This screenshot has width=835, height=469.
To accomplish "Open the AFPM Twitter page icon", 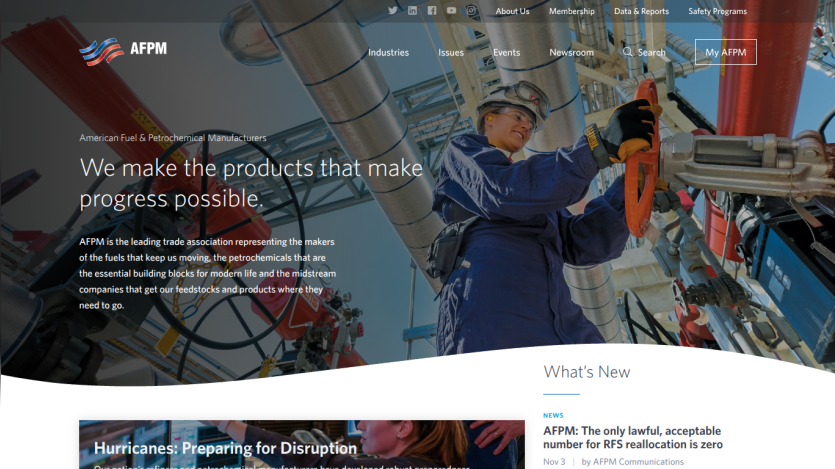I will pos(392,11).
